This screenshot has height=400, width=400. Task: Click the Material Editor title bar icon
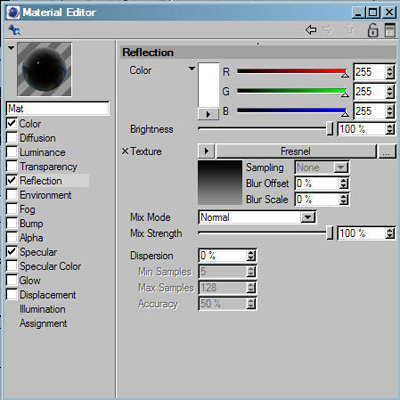point(13,13)
